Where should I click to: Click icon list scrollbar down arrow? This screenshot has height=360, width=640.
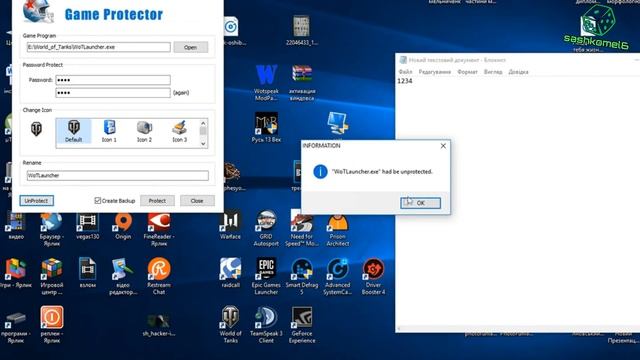(x=203, y=144)
